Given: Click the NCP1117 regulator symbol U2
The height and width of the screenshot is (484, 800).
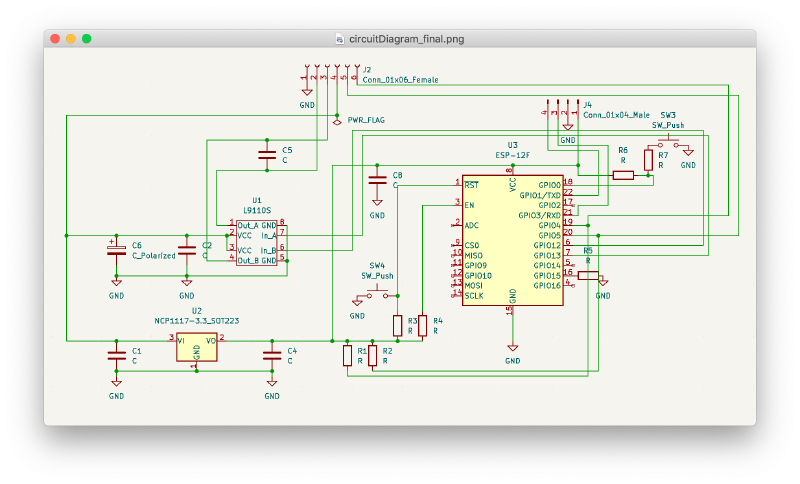Looking at the screenshot, I should (x=197, y=346).
